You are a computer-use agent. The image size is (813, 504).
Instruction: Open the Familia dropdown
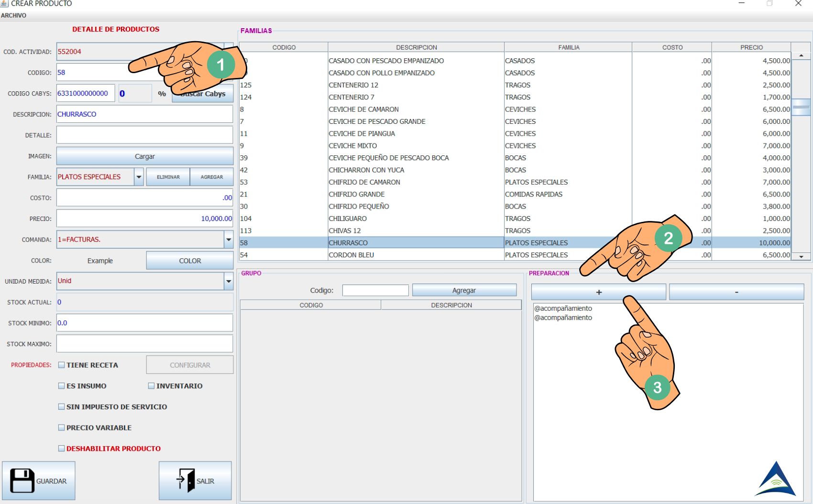pos(139,177)
